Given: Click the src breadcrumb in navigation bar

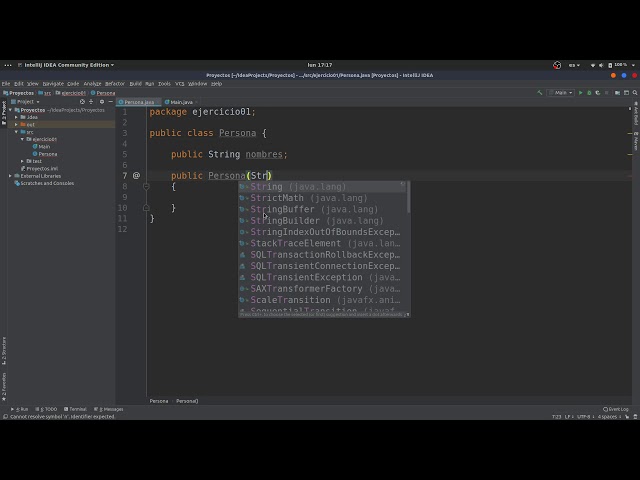Looking at the screenshot, I should (45, 93).
